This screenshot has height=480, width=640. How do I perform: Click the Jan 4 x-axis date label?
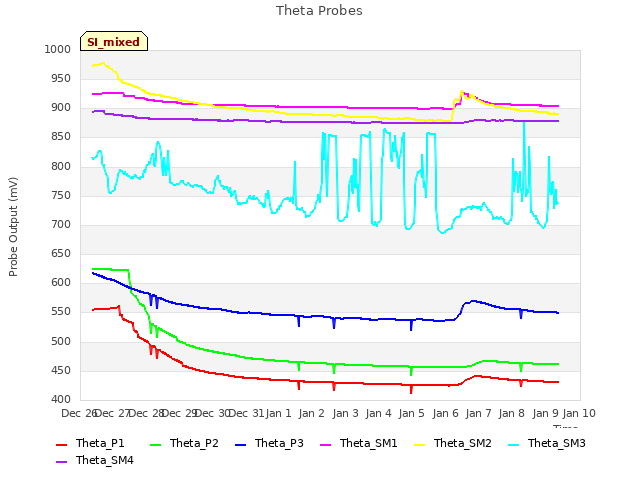(x=378, y=413)
